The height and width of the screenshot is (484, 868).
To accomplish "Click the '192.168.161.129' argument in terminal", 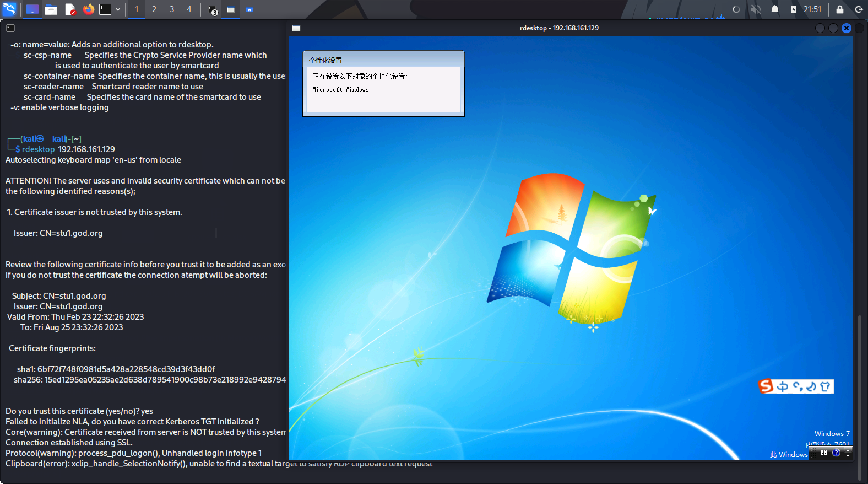I will coord(86,149).
